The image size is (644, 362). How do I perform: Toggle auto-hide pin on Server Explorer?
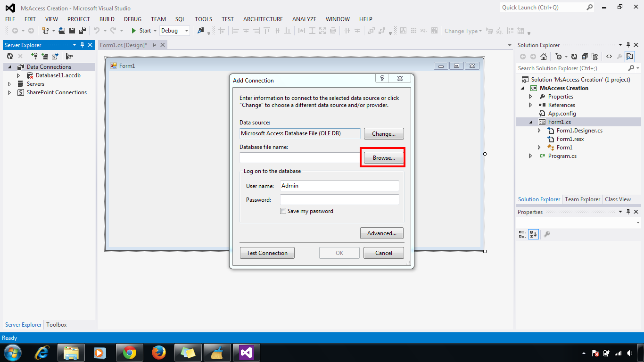tap(82, 45)
